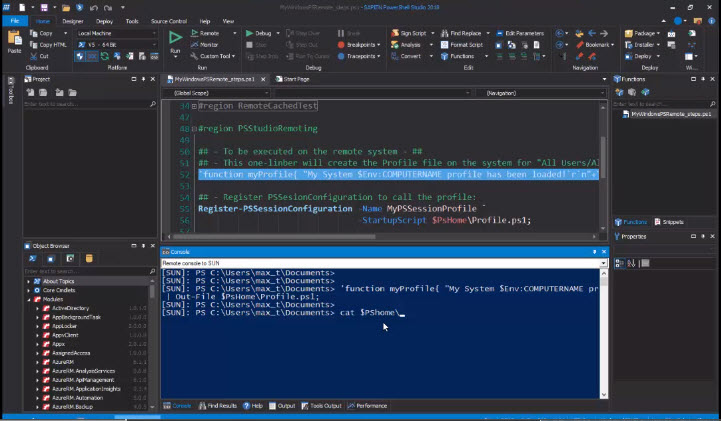The image size is (721, 421).
Task: Open the Convert dropdown arrow
Action: [431, 56]
